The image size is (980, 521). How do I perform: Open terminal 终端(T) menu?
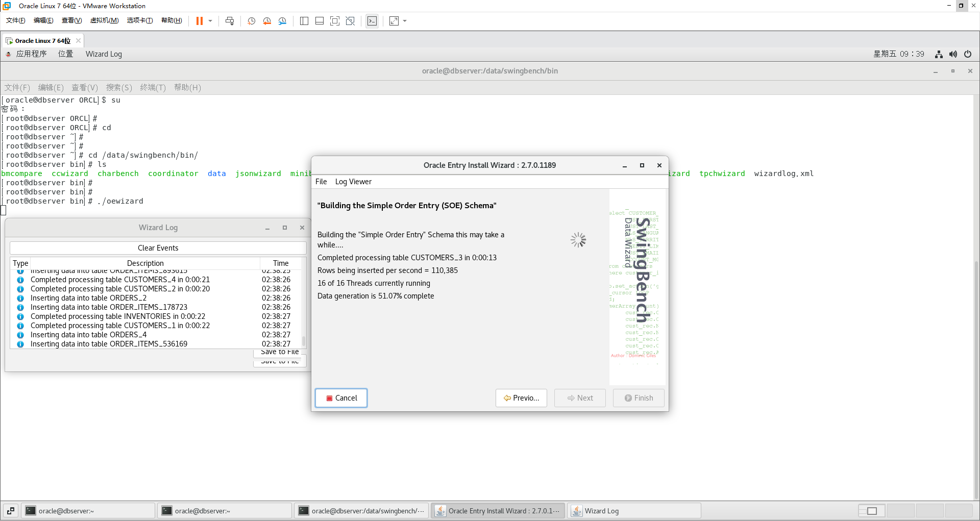pos(153,88)
